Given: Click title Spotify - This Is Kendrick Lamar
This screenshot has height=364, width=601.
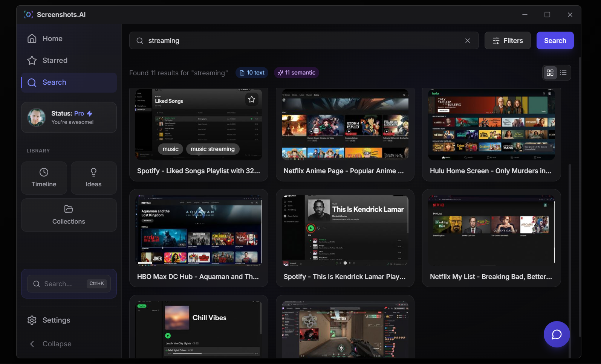Looking at the screenshot, I should coord(344,277).
